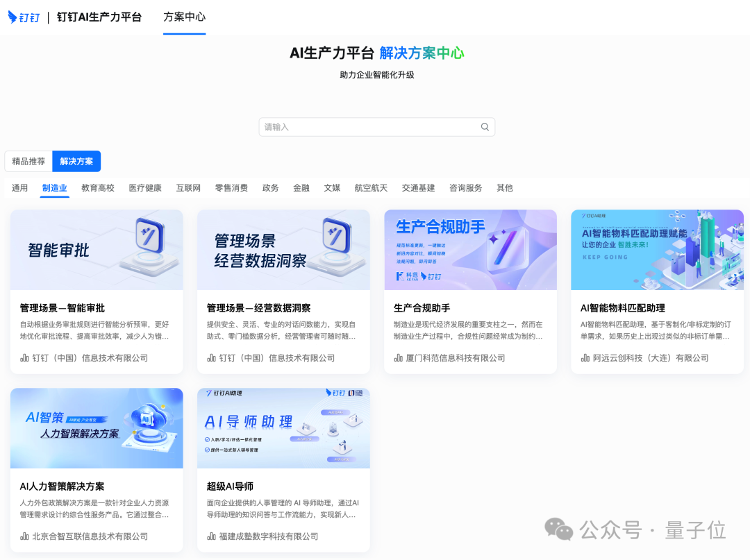
Task: Open the 智能审批 card banner image
Action: point(97,250)
